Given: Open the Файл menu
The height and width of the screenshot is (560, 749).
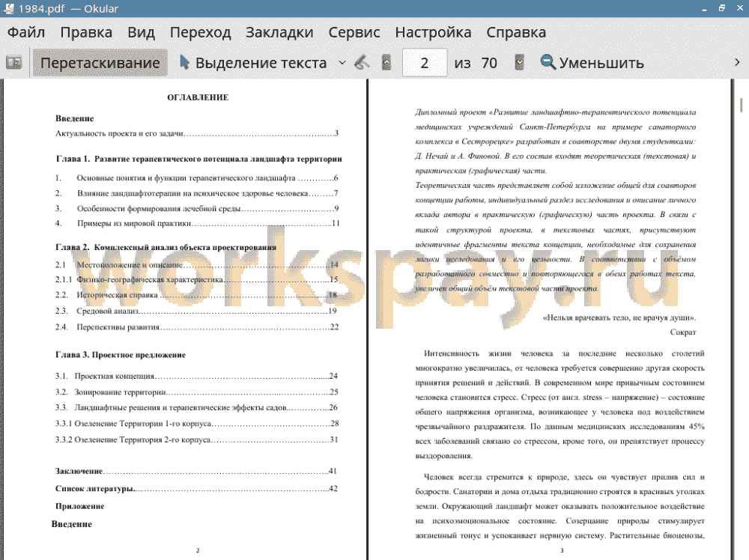Looking at the screenshot, I should click(x=26, y=32).
